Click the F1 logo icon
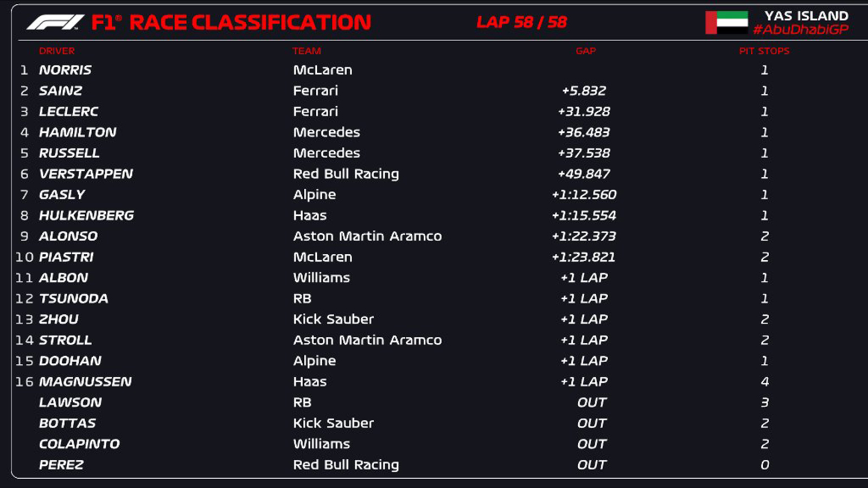This screenshot has height=488, width=868. (x=55, y=22)
